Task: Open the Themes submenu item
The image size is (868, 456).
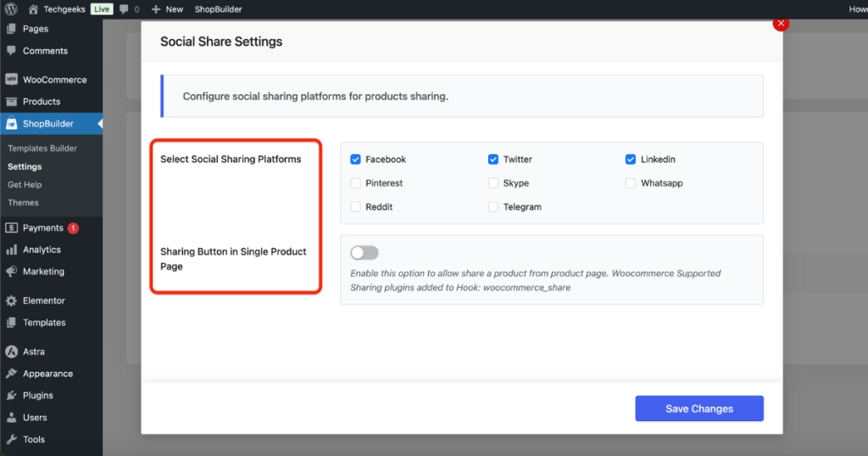Action: point(23,203)
